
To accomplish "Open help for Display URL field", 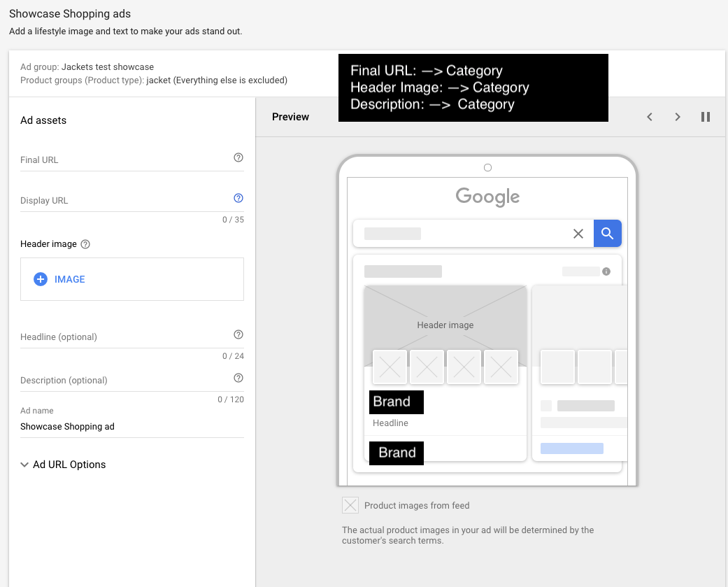I will tap(238, 198).
